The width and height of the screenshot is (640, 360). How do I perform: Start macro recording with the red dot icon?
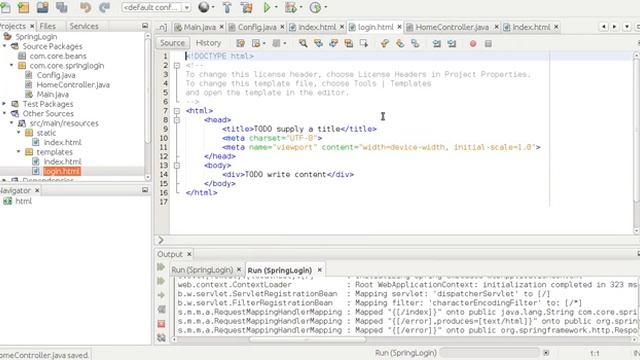[x=473, y=43]
